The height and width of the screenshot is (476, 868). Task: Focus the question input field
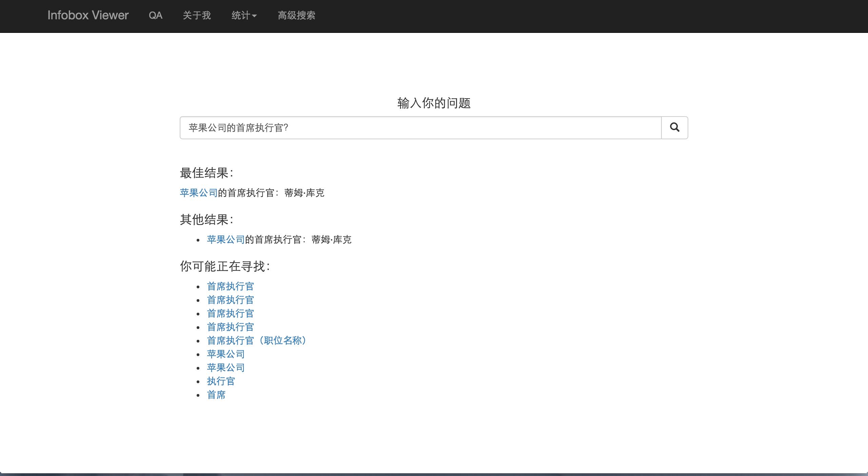(420, 128)
